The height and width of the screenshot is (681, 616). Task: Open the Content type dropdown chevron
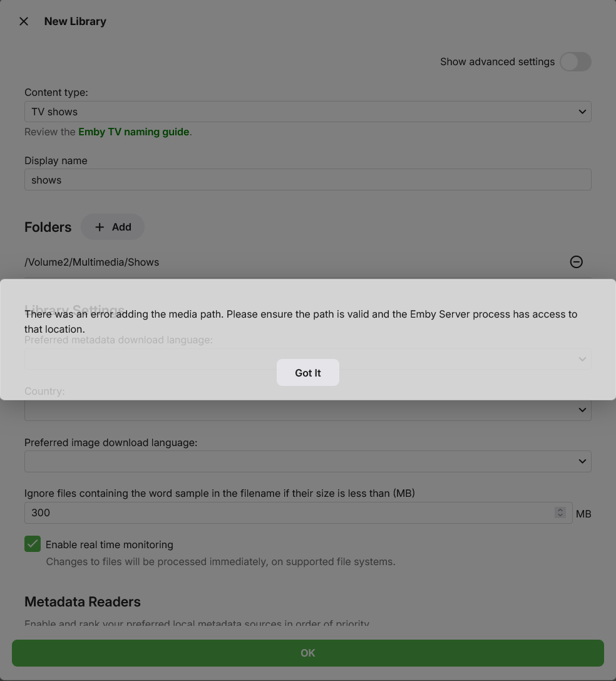click(x=582, y=111)
